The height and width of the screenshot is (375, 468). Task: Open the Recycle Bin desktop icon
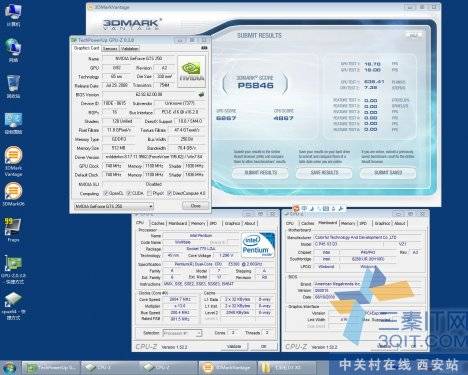tap(13, 86)
